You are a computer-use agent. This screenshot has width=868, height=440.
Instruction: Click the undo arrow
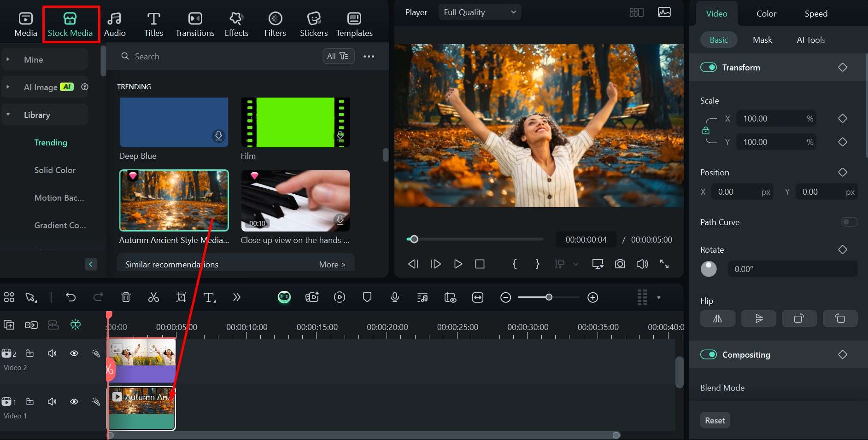(70, 297)
